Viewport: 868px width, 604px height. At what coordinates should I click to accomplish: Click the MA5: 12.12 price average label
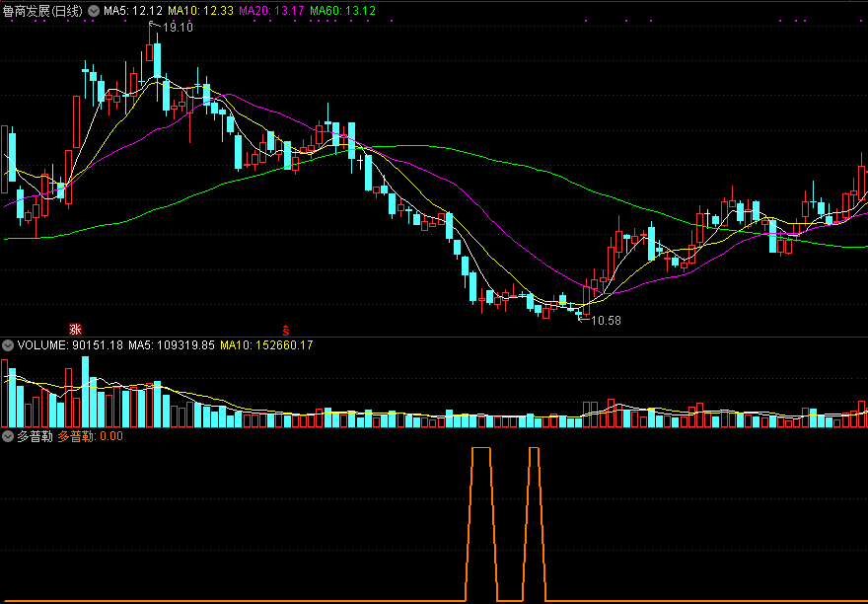pos(133,11)
